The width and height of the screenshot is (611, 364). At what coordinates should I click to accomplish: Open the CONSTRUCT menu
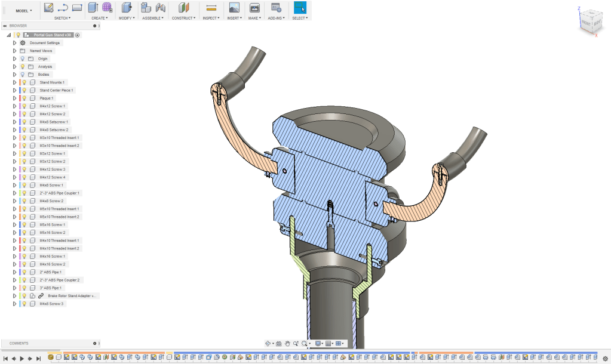click(183, 18)
